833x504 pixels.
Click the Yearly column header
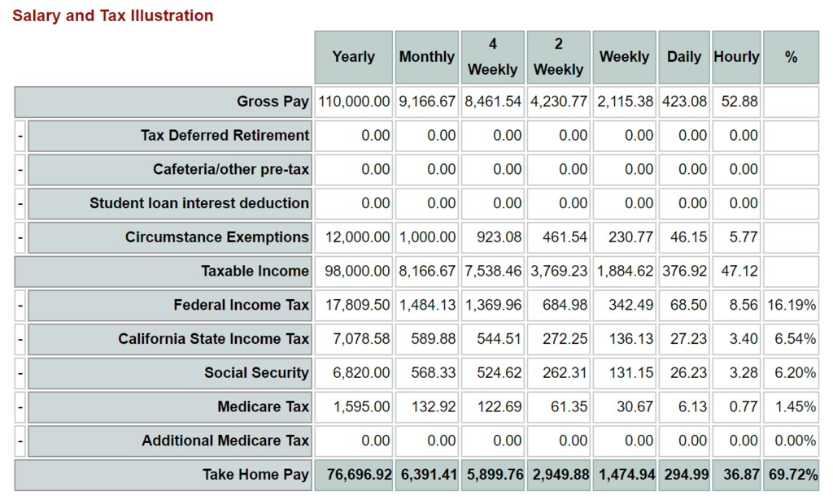(354, 57)
